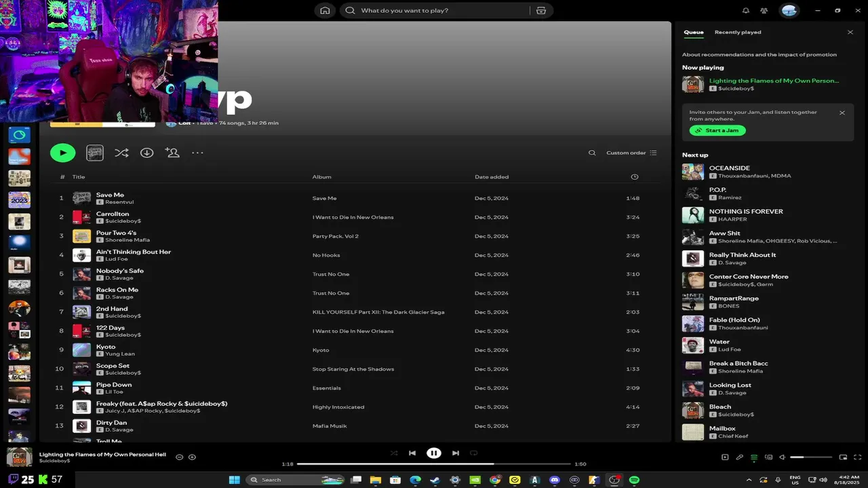Toggle the green queue icon in player bar
This screenshot has height=488, width=868.
coord(754,457)
